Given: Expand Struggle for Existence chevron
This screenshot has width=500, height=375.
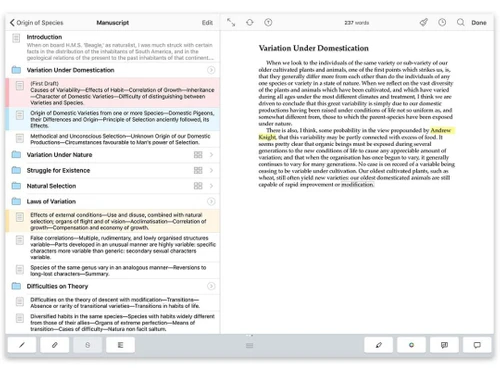Looking at the screenshot, I should click(211, 170).
